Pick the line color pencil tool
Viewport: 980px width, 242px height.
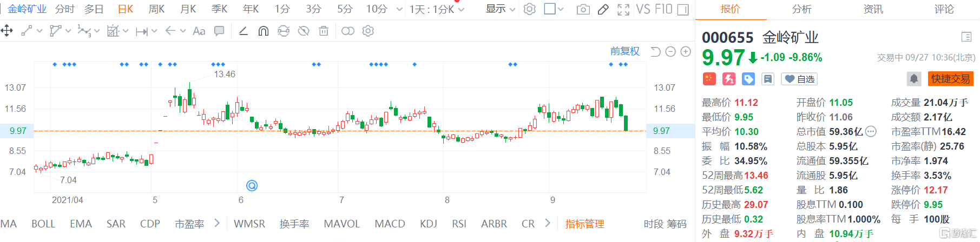(244, 31)
